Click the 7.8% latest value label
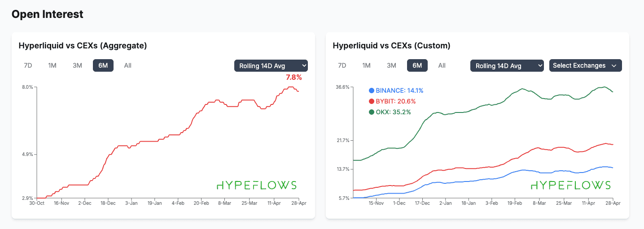 (294, 78)
